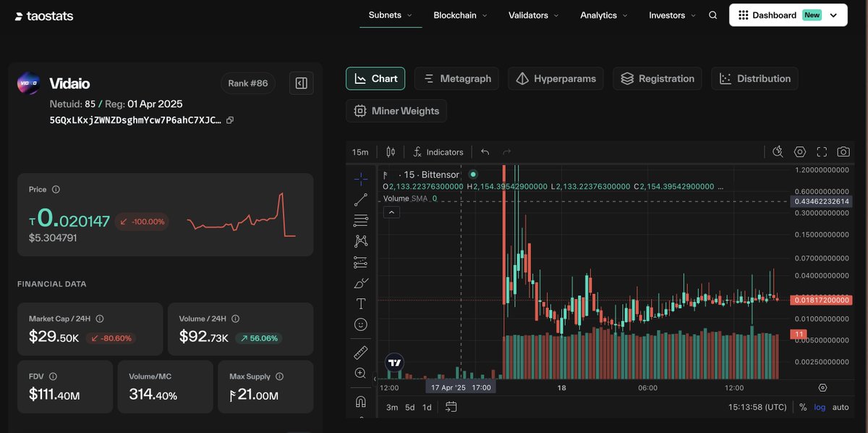868x433 pixels.
Task: Switch to the Distribution tab
Action: [755, 79]
